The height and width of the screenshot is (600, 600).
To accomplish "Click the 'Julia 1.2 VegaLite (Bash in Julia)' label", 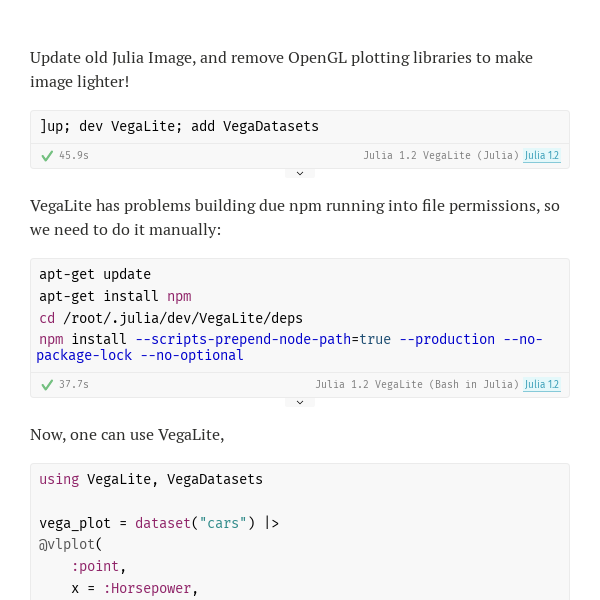I will (x=417, y=384).
